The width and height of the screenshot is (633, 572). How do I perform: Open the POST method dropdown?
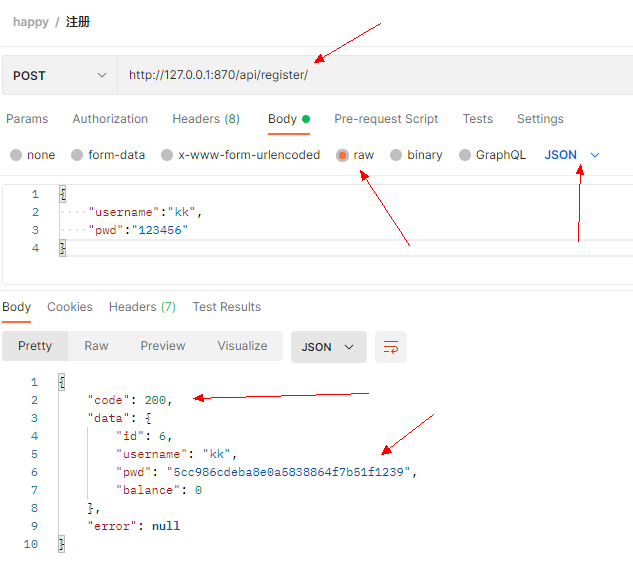tap(60, 75)
